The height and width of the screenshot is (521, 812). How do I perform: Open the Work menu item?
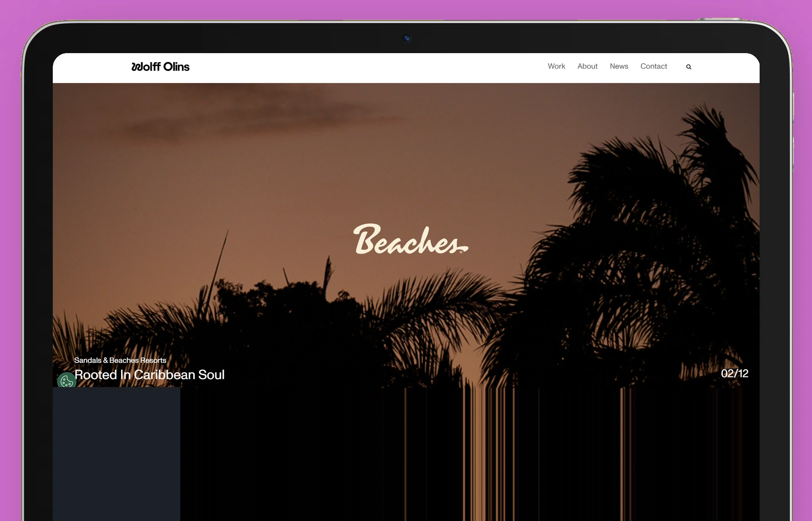click(556, 66)
